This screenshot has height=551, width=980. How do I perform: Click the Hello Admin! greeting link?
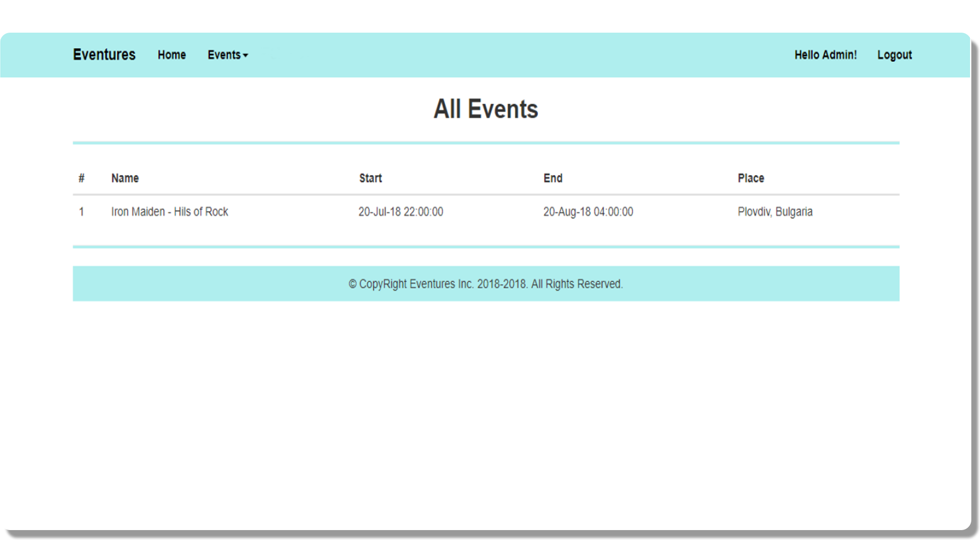click(825, 55)
